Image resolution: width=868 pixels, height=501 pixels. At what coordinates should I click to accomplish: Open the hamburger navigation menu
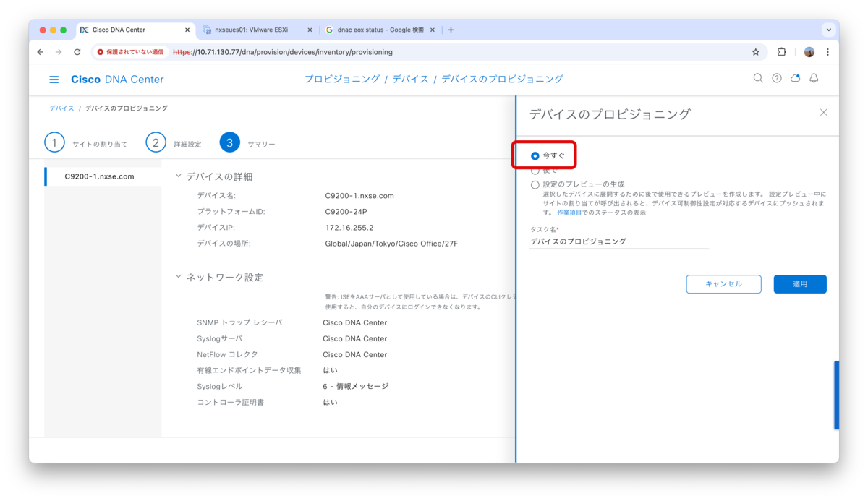(x=54, y=79)
